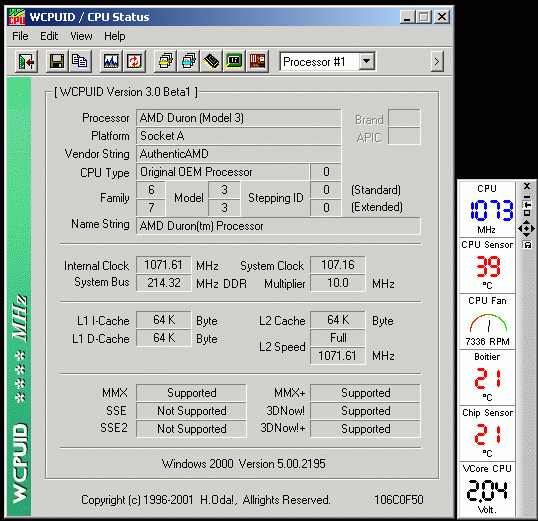
Task: Click the L2 Speed 'Full' field
Action: (x=338, y=338)
